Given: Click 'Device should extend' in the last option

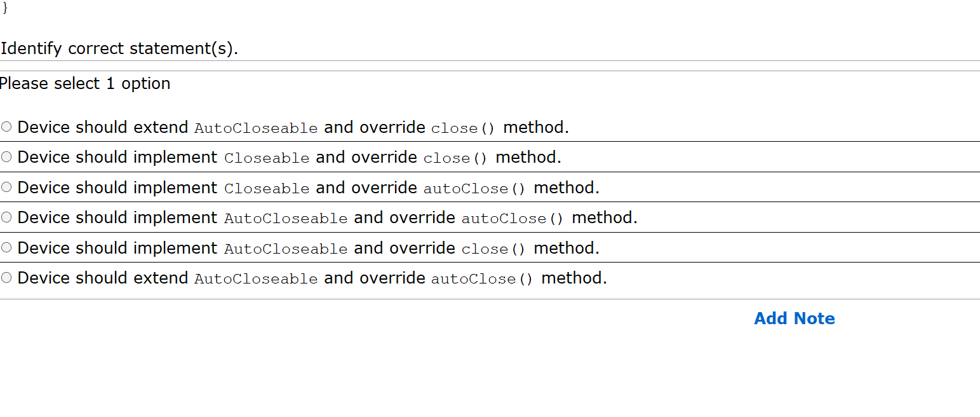Looking at the screenshot, I should tap(103, 278).
